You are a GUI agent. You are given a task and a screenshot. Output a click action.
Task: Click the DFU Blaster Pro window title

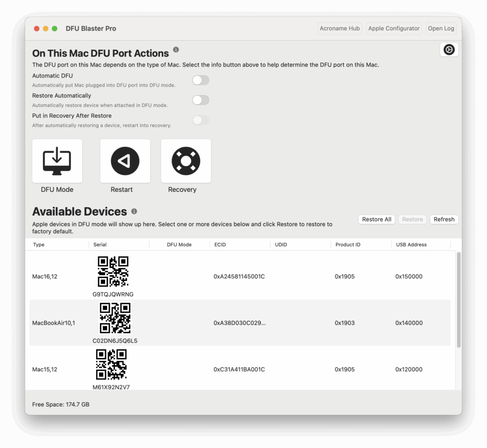coord(91,29)
